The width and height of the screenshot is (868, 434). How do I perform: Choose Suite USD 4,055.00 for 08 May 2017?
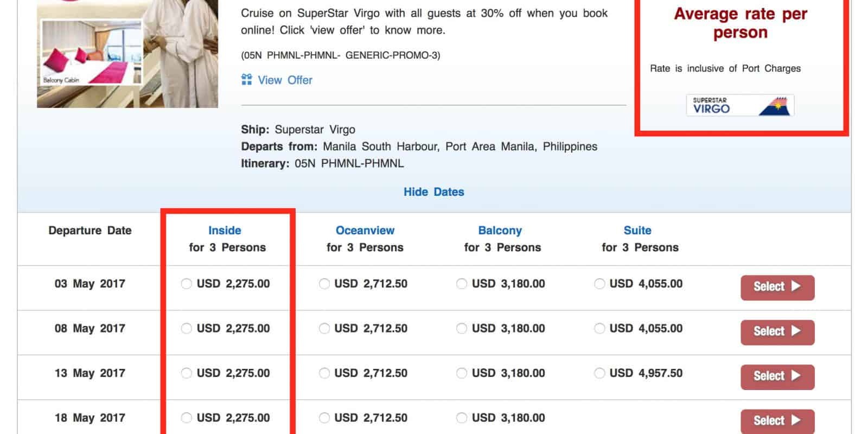tap(599, 329)
